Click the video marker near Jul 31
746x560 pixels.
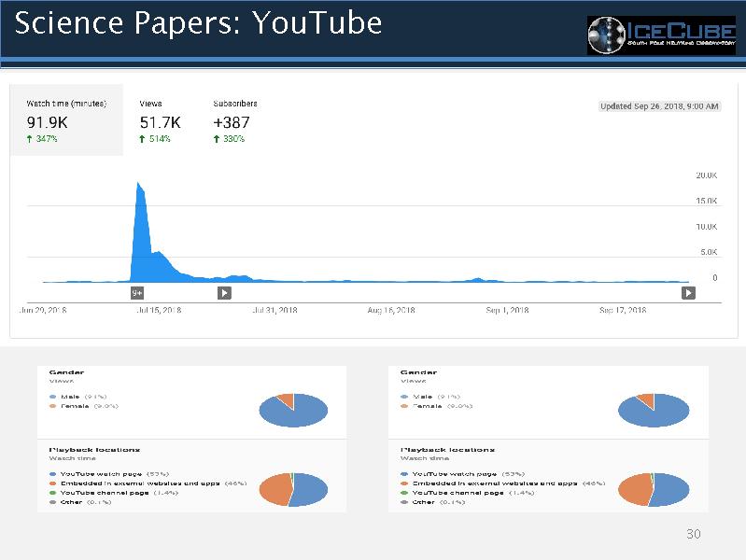pyautogui.click(x=224, y=292)
